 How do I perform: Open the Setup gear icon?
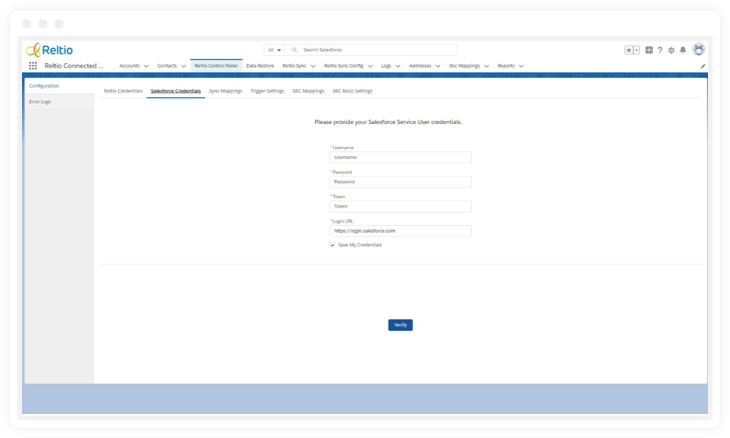click(671, 50)
